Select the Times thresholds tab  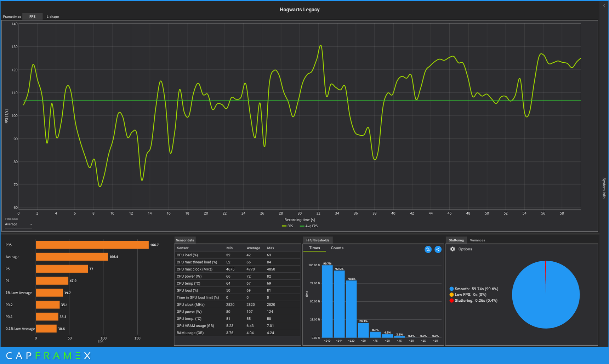pyautogui.click(x=314, y=248)
